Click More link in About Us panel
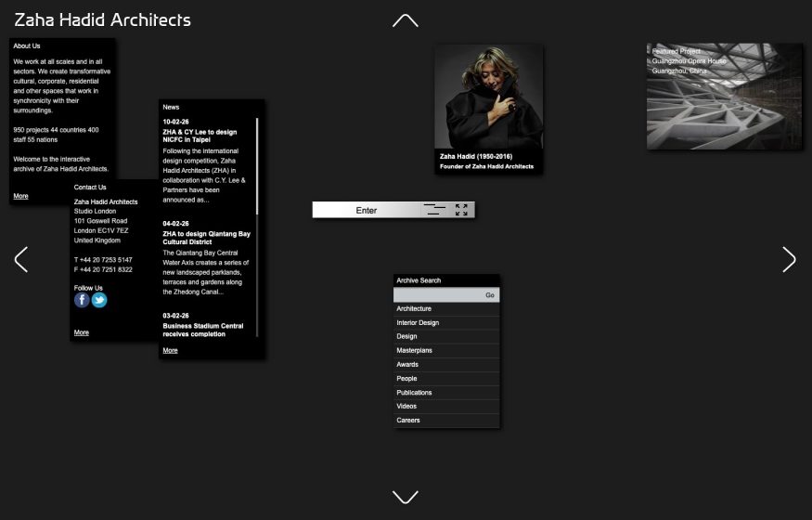 tap(20, 196)
